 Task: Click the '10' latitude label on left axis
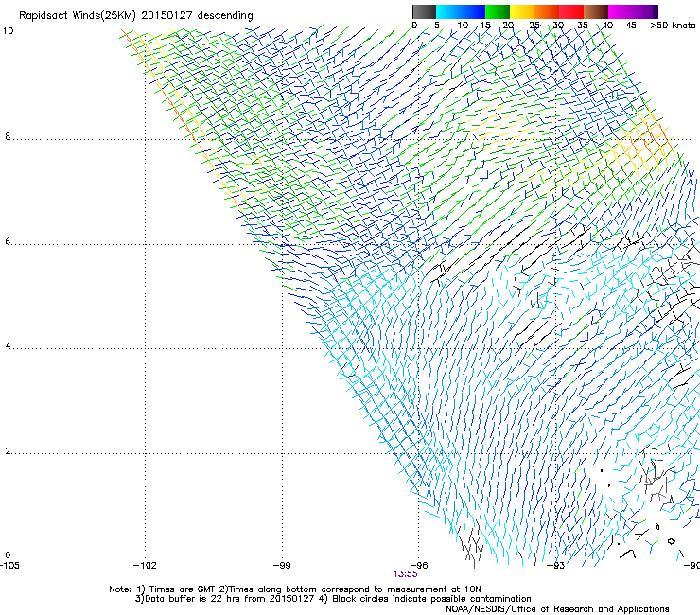point(9,31)
